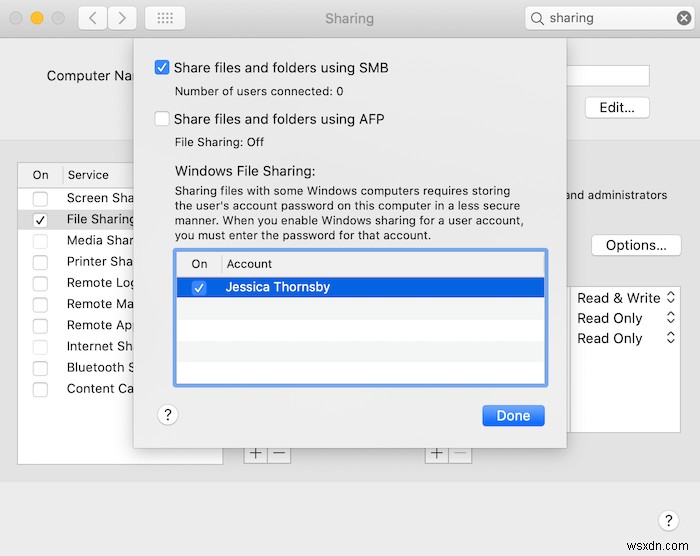
Task: Click inside the sharing search field
Action: [x=609, y=18]
